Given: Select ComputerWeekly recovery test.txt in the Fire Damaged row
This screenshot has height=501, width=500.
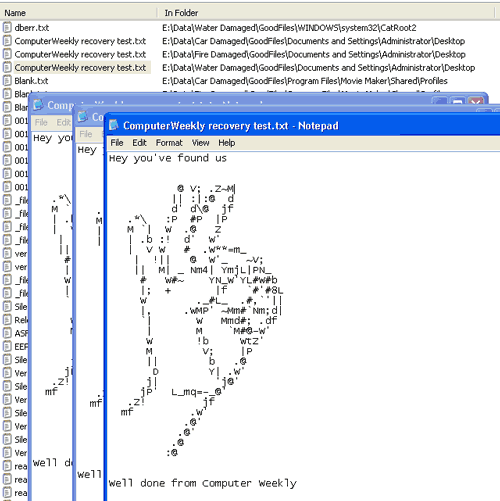Looking at the screenshot, I should point(80,54).
